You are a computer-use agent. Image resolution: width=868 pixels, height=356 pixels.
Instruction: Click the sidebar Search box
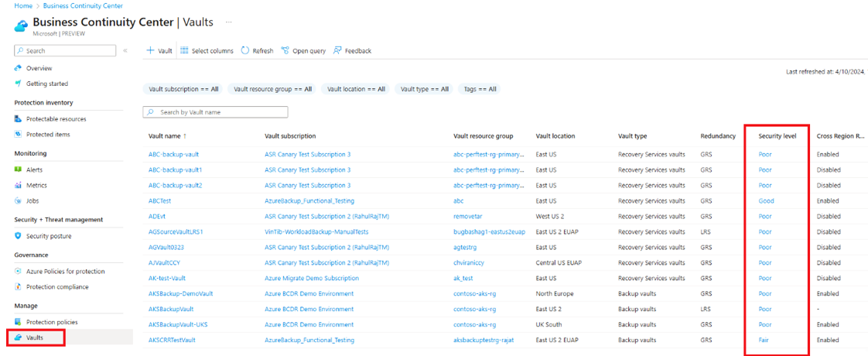65,50
